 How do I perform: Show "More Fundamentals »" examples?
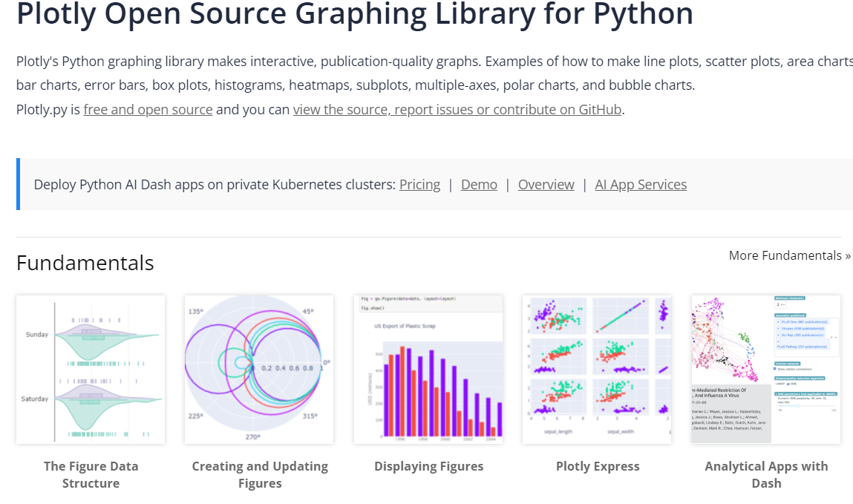pyautogui.click(x=790, y=255)
